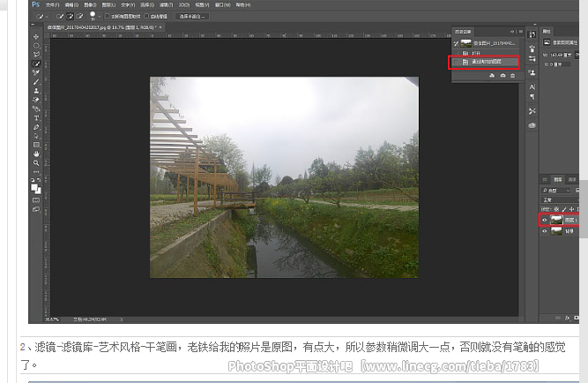This screenshot has height=383, width=588.
Task: Open layer filter type dropdown
Action: (x=555, y=191)
